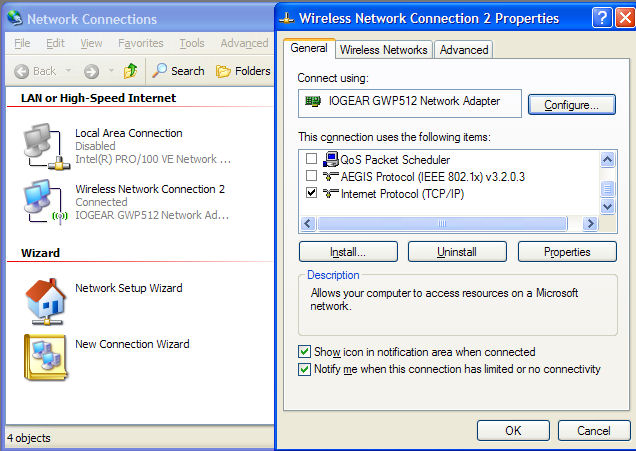The width and height of the screenshot is (636, 451).
Task: Select the Wireless Network Connection 2 icon
Action: pyautogui.click(x=44, y=202)
